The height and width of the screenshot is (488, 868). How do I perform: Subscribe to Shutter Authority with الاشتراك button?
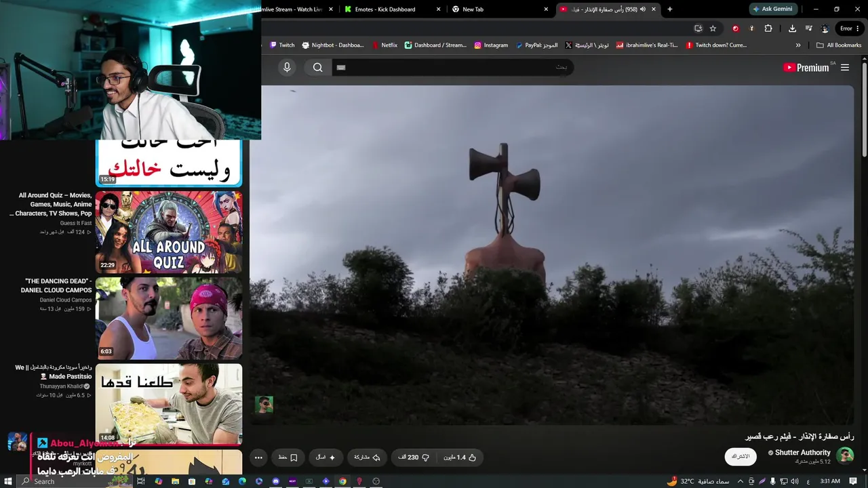tap(741, 456)
